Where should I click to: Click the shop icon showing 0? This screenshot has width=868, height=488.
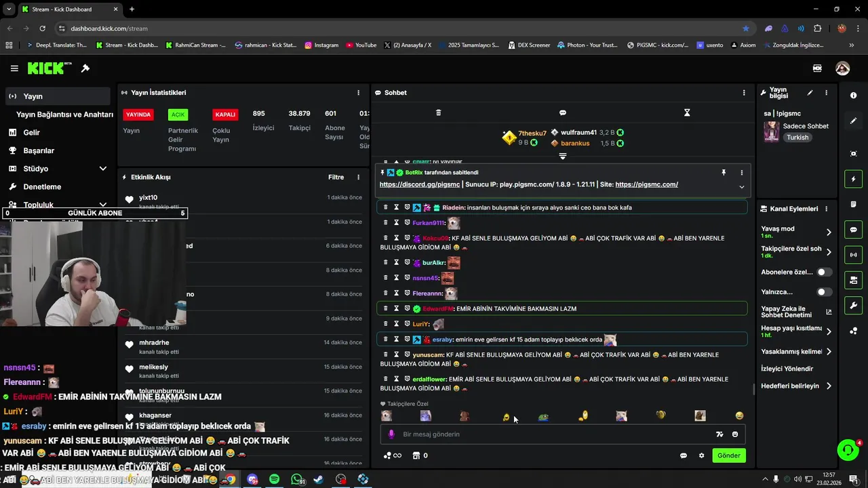[x=420, y=455]
